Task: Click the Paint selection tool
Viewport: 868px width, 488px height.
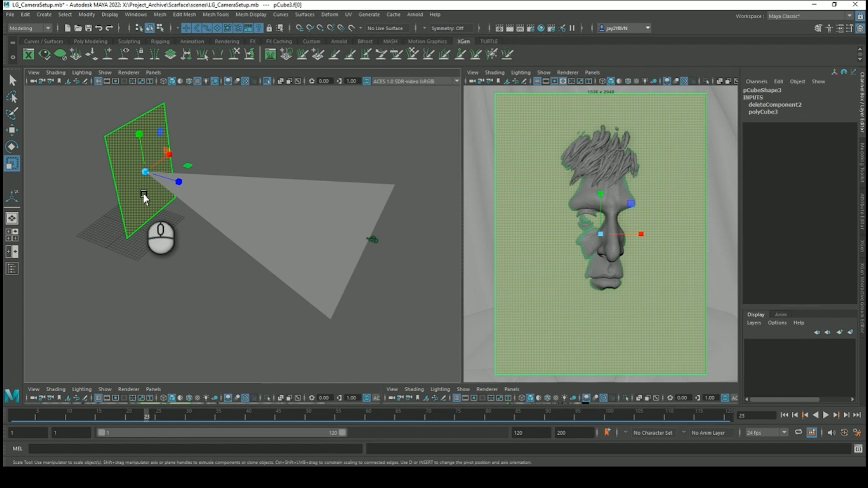Action: (12, 113)
